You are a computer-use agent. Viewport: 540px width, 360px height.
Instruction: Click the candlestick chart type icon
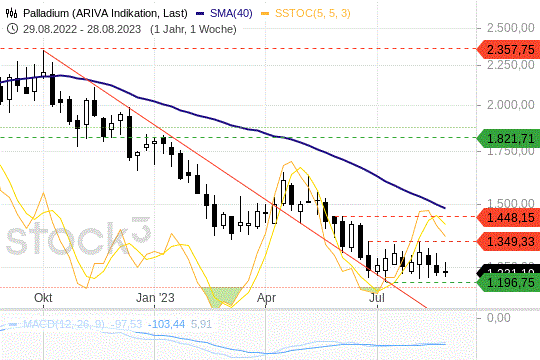[x=11, y=13]
